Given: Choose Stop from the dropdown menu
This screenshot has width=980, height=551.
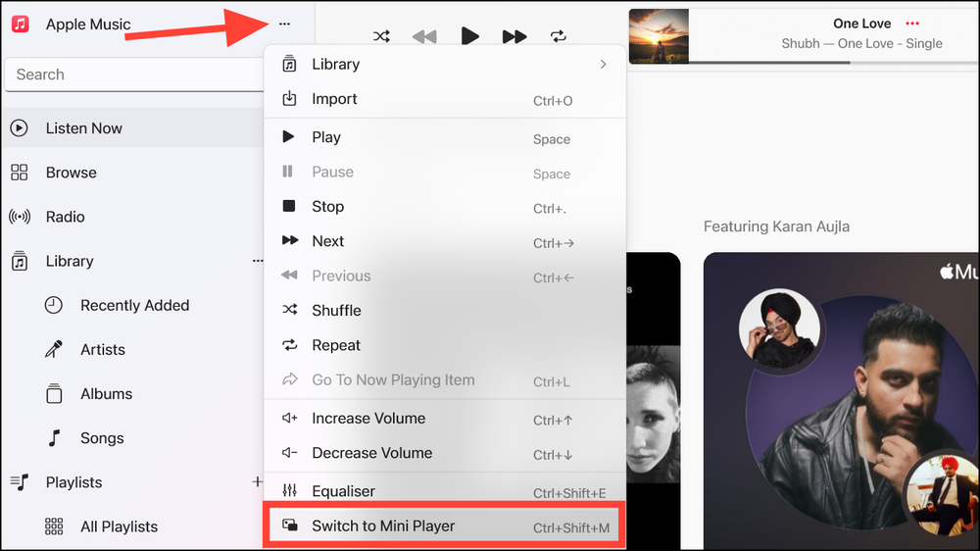Looking at the screenshot, I should pyautogui.click(x=444, y=207).
